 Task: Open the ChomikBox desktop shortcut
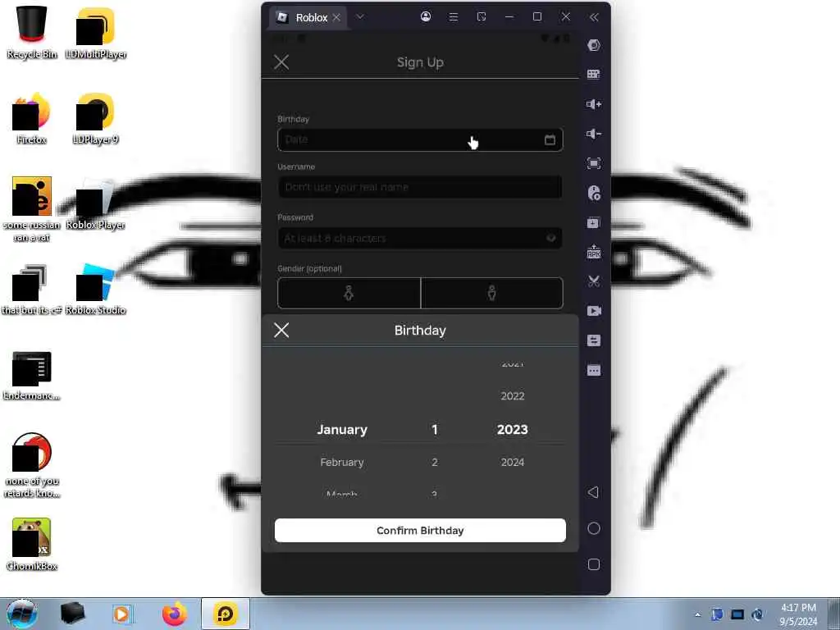point(32,545)
